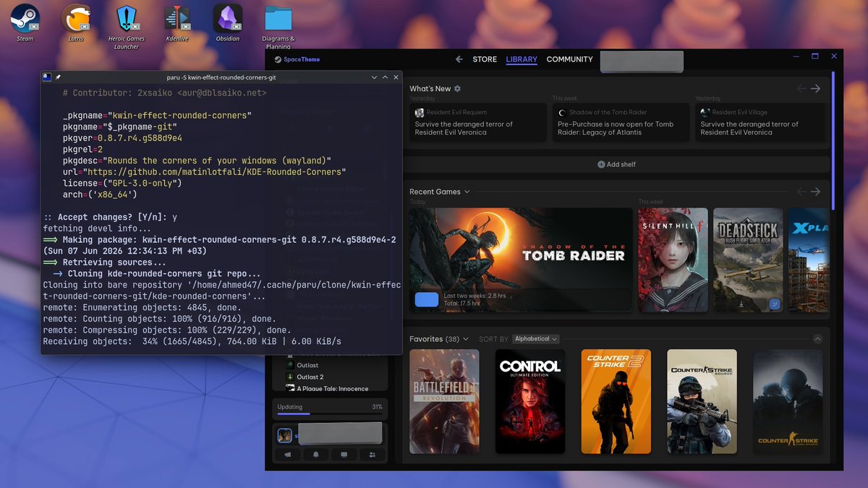Click the 'Accept changes? [Y/n]' terminal line
The width and height of the screenshot is (868, 488).
(x=110, y=217)
